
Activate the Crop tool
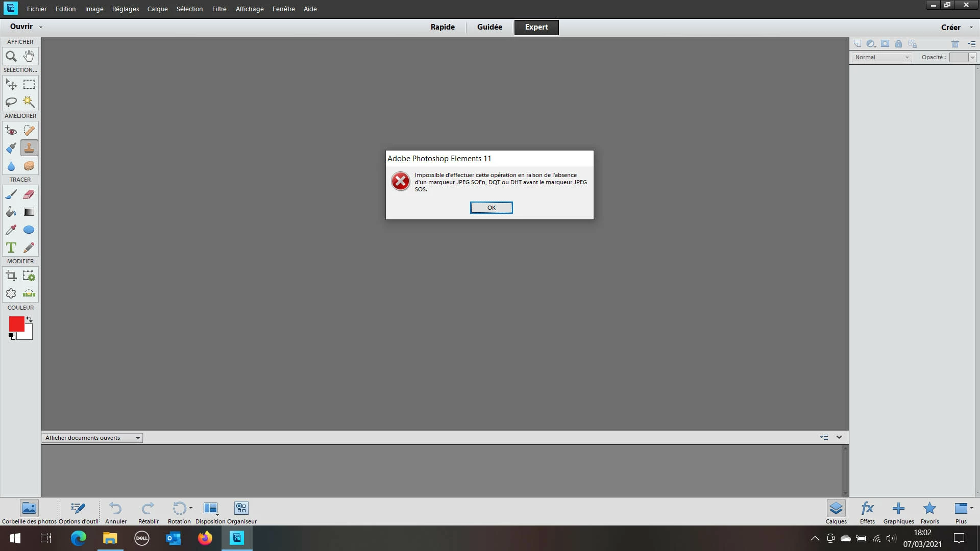11,277
